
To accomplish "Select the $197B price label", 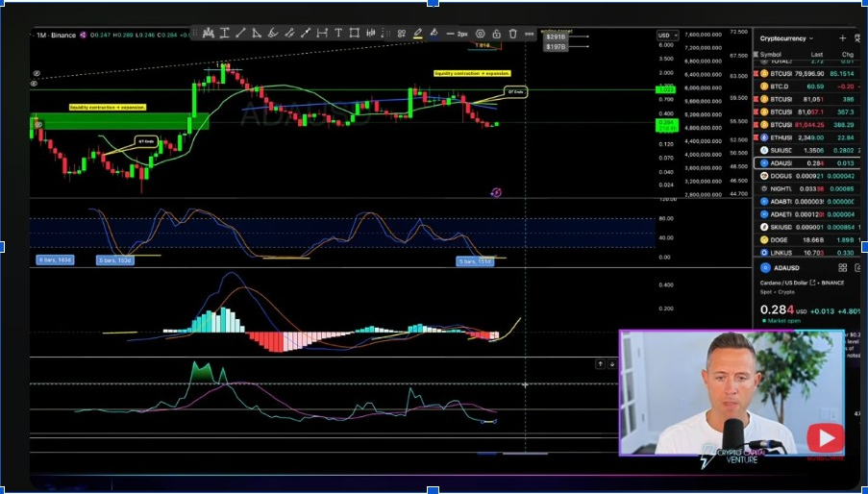I will pos(556,47).
